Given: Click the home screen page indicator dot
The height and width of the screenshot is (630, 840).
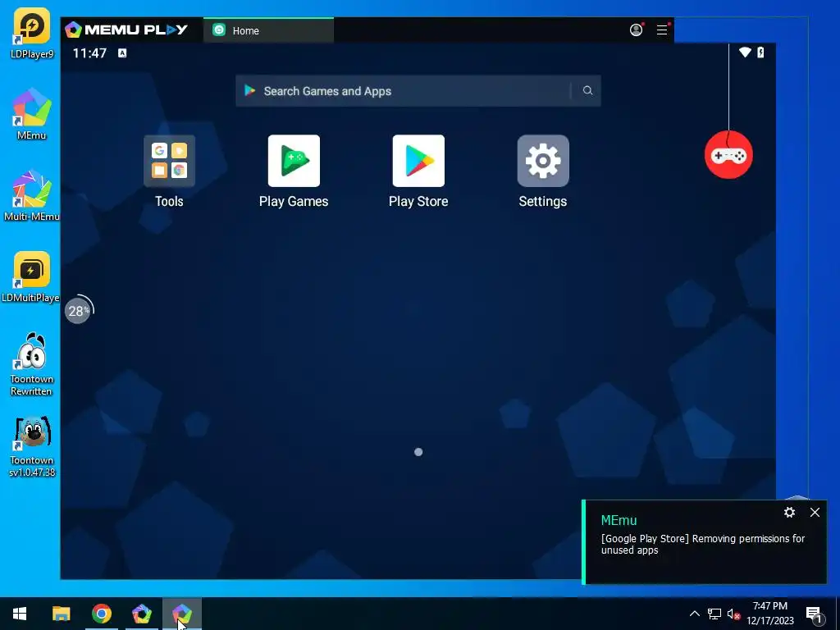Looking at the screenshot, I should tap(418, 452).
